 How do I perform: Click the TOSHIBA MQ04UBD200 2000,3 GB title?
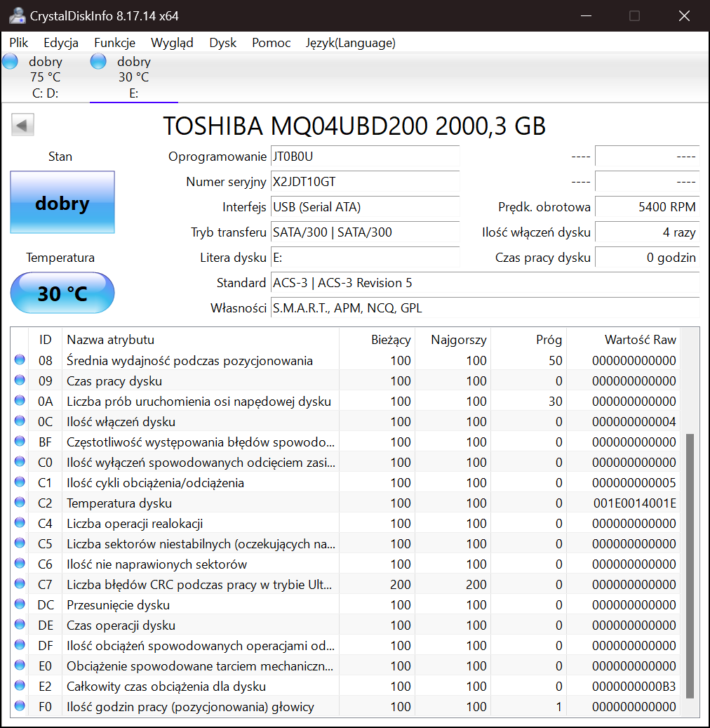tap(354, 126)
